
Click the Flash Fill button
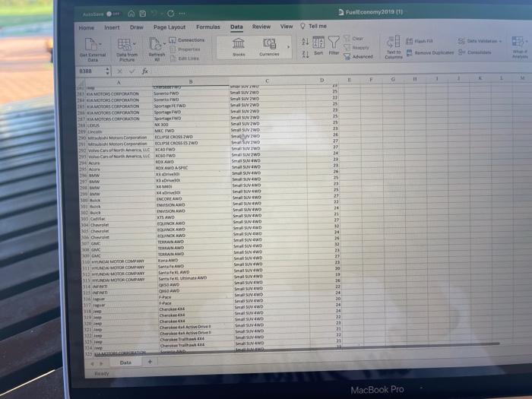(420, 41)
